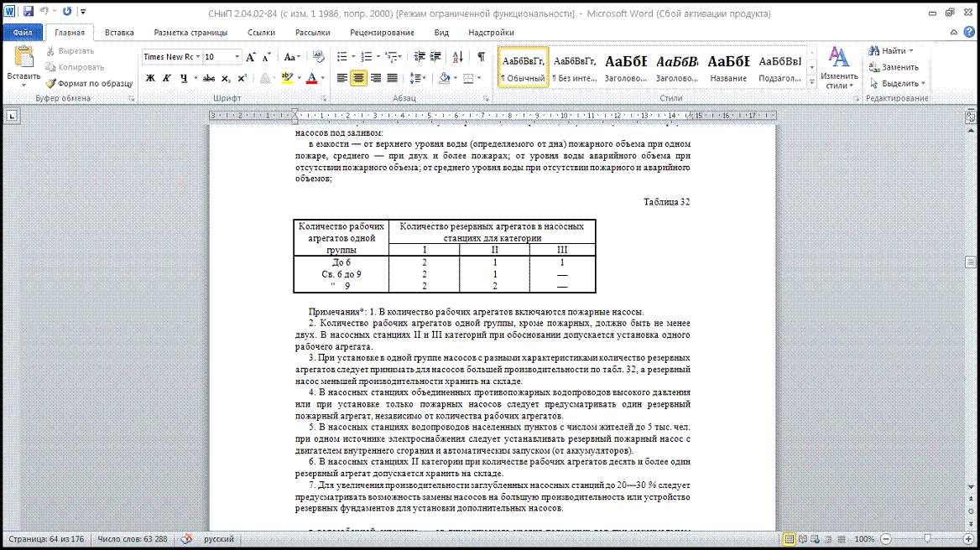The image size is (980, 550).
Task: Click the Sort (А-Я) icon
Action: [x=457, y=57]
